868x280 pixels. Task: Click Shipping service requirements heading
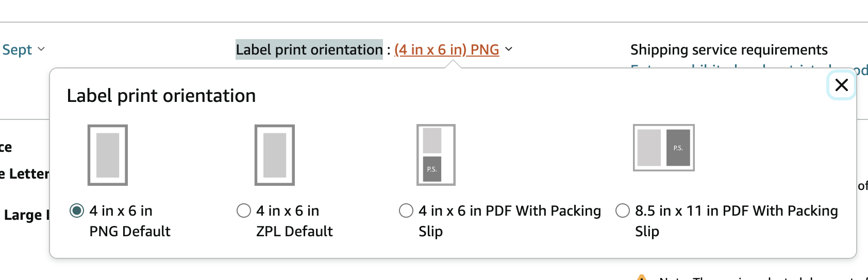pos(729,49)
